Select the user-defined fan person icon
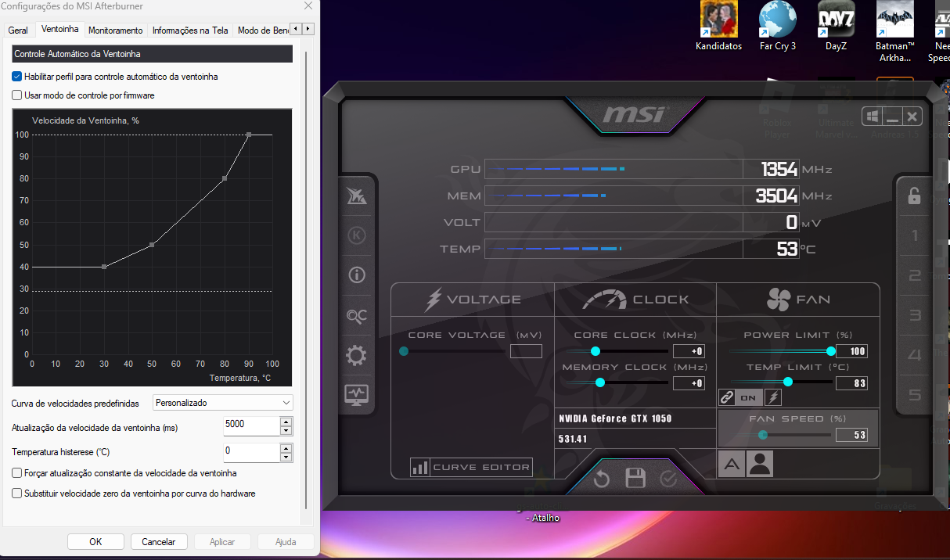The width and height of the screenshot is (950, 560). pos(759,465)
